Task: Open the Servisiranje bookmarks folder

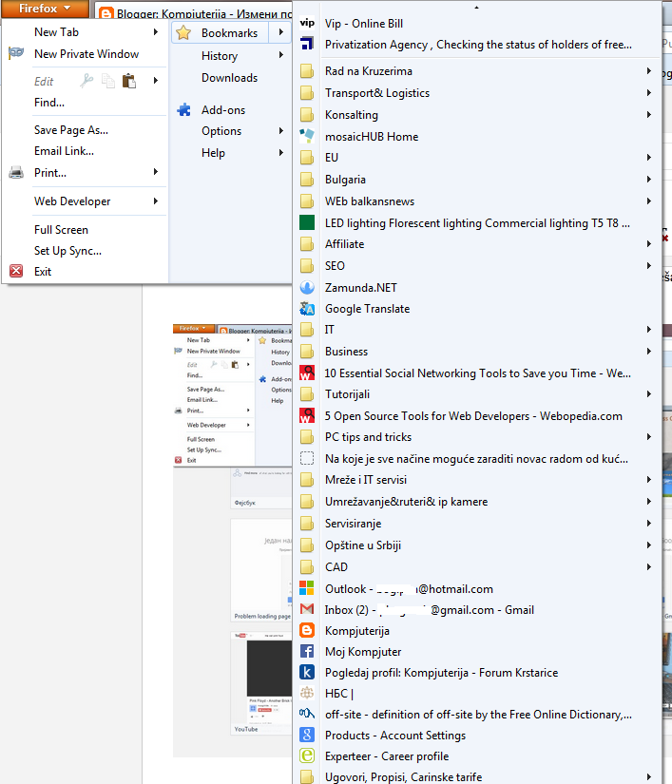Action: click(477, 524)
